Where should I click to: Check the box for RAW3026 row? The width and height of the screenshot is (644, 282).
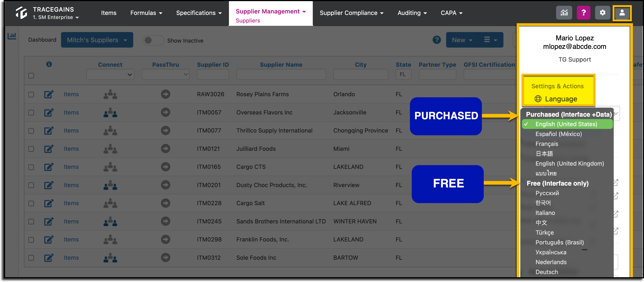click(31, 95)
